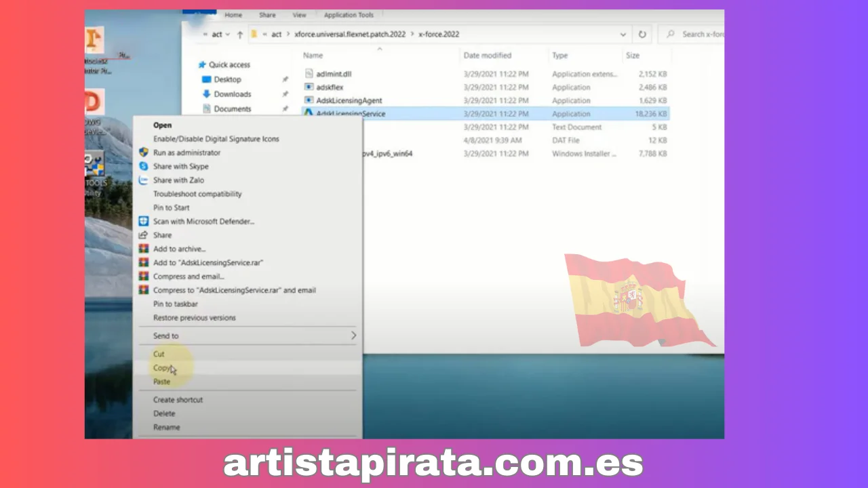Click the Up arrow navigation icon

coord(240,35)
